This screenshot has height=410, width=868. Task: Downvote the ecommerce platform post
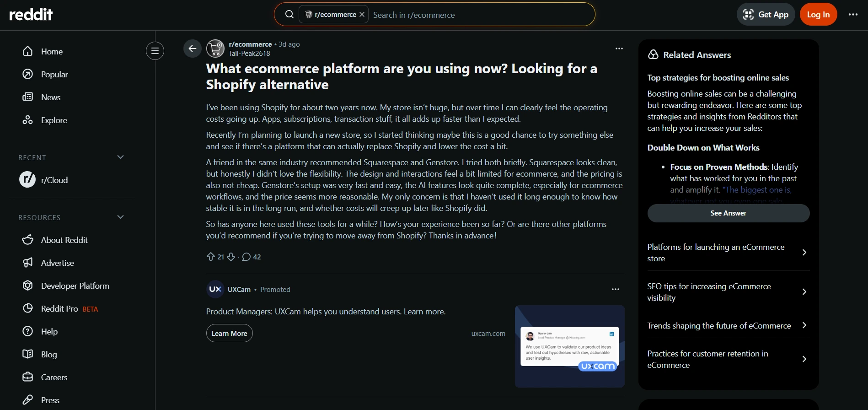[x=231, y=257]
